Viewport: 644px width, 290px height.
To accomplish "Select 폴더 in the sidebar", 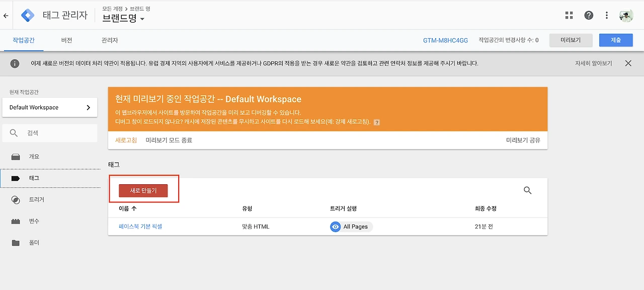I will coord(34,243).
